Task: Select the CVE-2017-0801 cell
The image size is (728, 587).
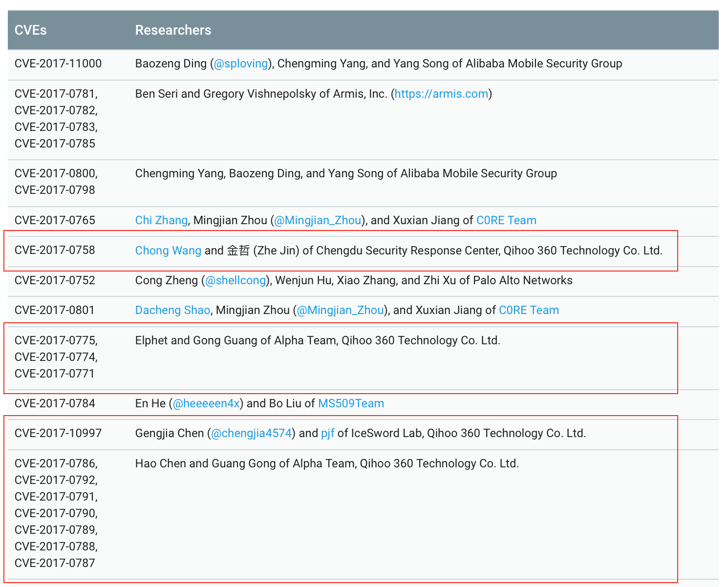Action: coord(55,310)
